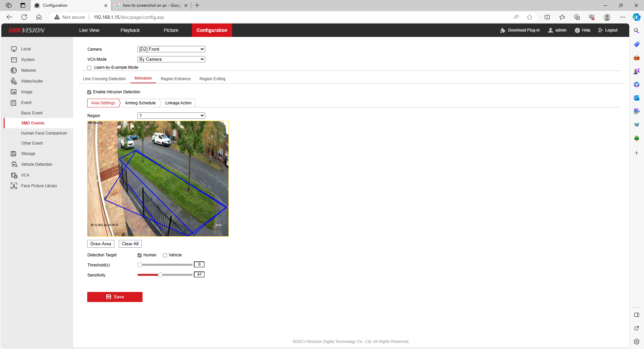
Task: Expand the VCA Mode dropdown
Action: pos(171,59)
